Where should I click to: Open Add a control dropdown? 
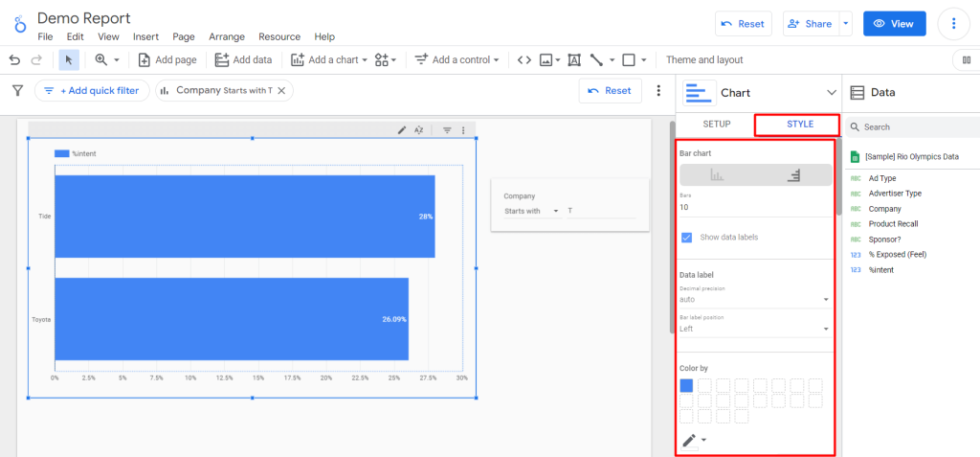click(457, 60)
